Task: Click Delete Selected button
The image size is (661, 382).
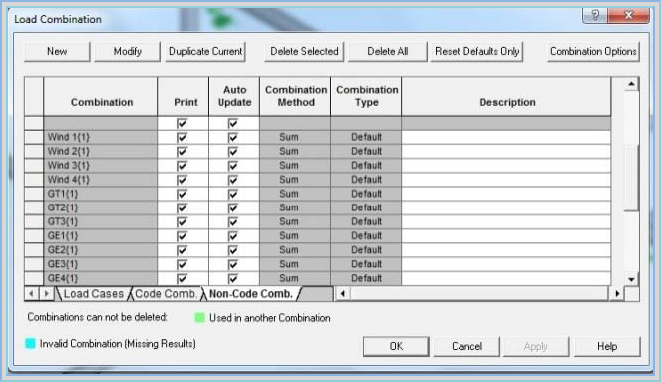Action: click(x=304, y=51)
